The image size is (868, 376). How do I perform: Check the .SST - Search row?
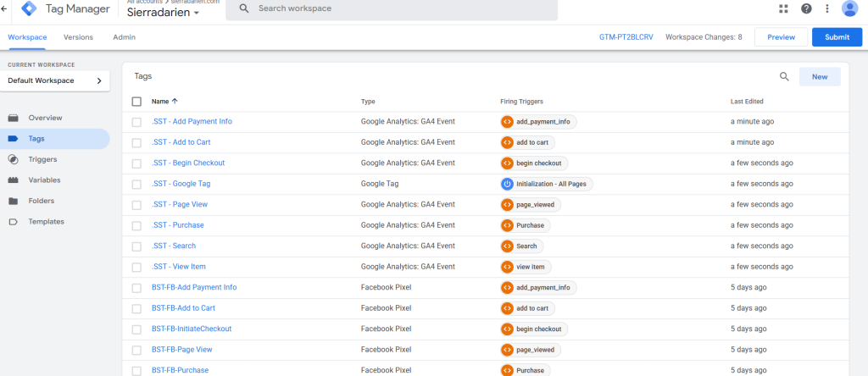(x=136, y=246)
